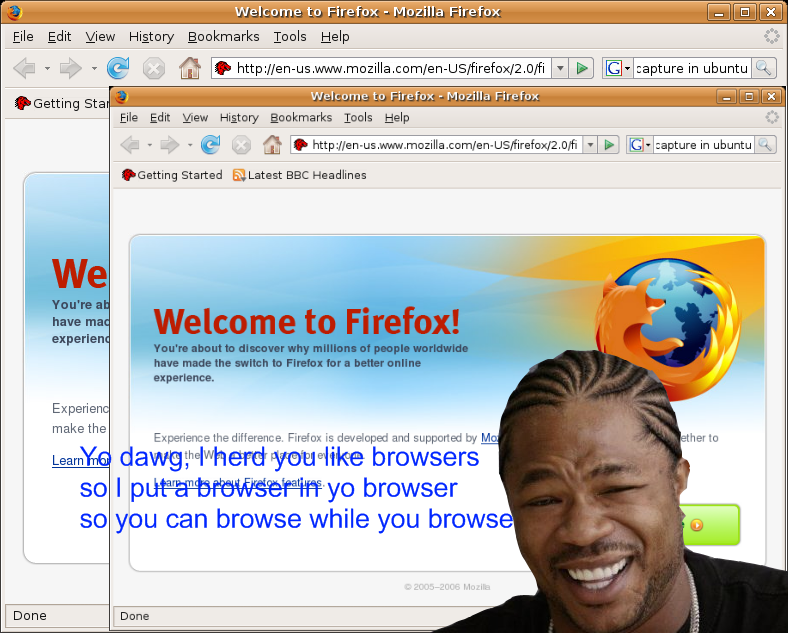Image resolution: width=788 pixels, height=633 pixels.
Task: Expand address bar dropdown in rear window
Action: click(560, 68)
